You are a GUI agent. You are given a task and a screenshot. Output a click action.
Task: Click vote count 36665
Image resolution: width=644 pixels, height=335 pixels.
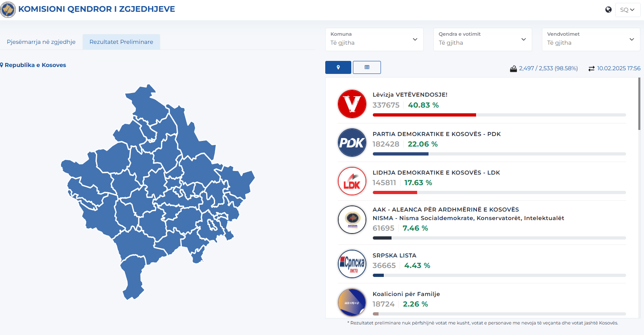point(384,266)
